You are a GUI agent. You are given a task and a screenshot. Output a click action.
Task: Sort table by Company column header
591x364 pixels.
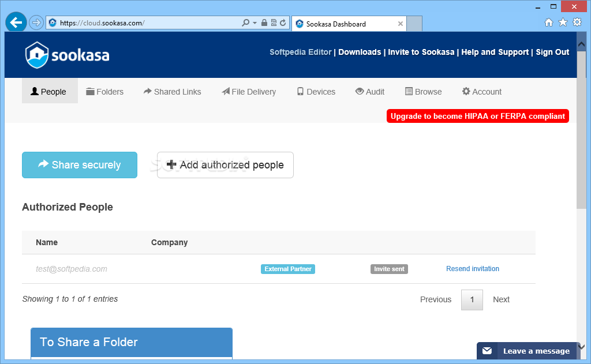click(169, 242)
